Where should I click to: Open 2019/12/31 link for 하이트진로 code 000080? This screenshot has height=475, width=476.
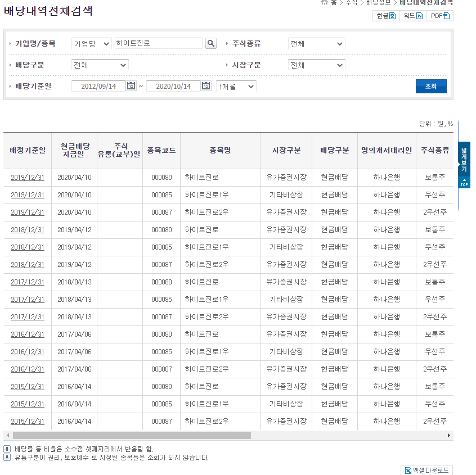[28, 178]
